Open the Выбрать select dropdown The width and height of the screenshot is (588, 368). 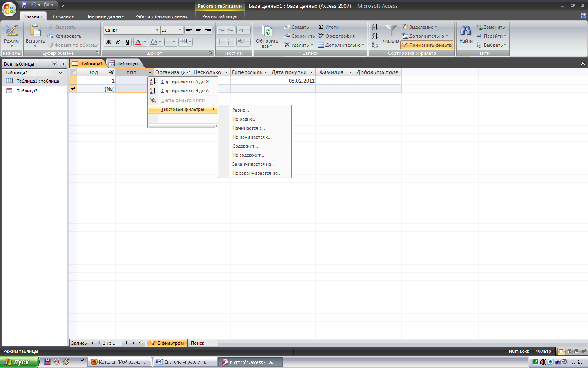[491, 45]
